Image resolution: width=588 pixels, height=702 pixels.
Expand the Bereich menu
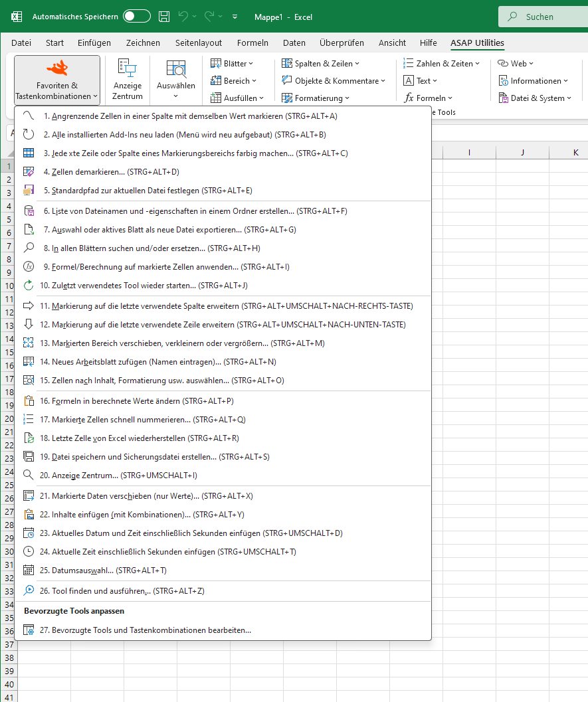point(233,80)
